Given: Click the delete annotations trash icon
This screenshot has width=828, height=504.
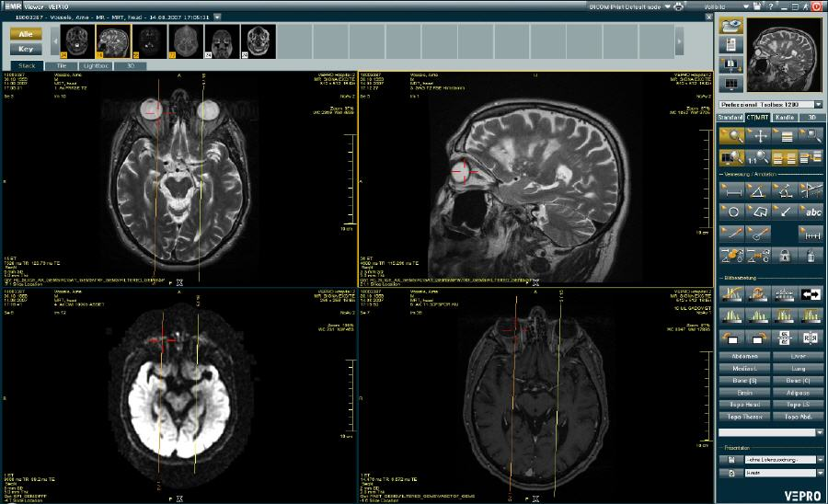Looking at the screenshot, I should click(x=811, y=256).
